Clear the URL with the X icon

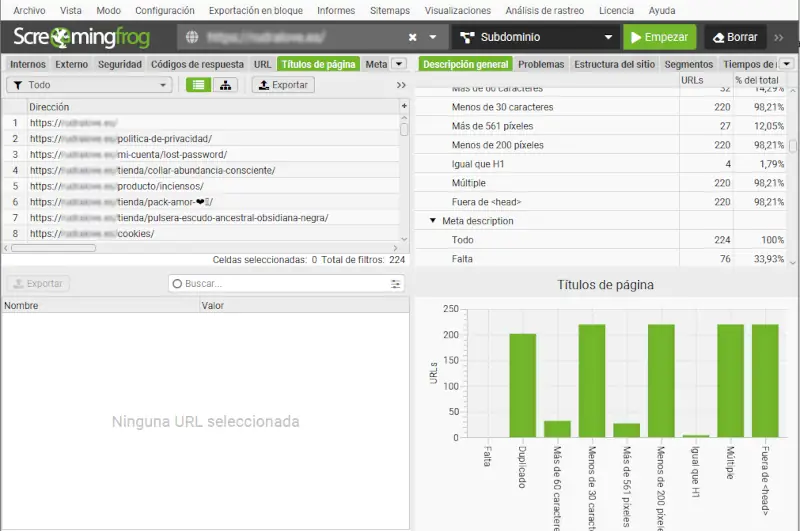[x=412, y=37]
